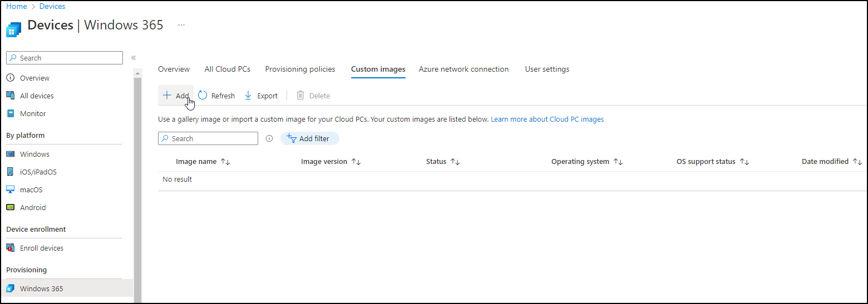Select the Custom images tab

[378, 69]
